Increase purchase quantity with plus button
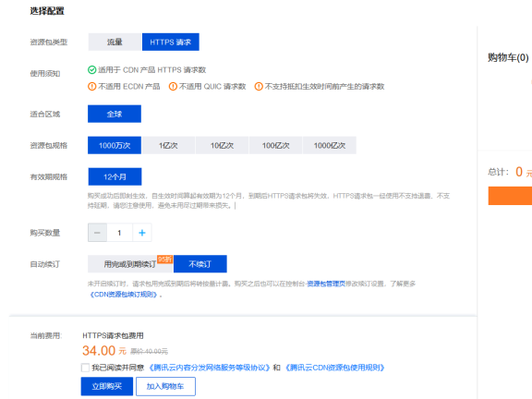Viewport: 532px width, 399px height. point(142,233)
